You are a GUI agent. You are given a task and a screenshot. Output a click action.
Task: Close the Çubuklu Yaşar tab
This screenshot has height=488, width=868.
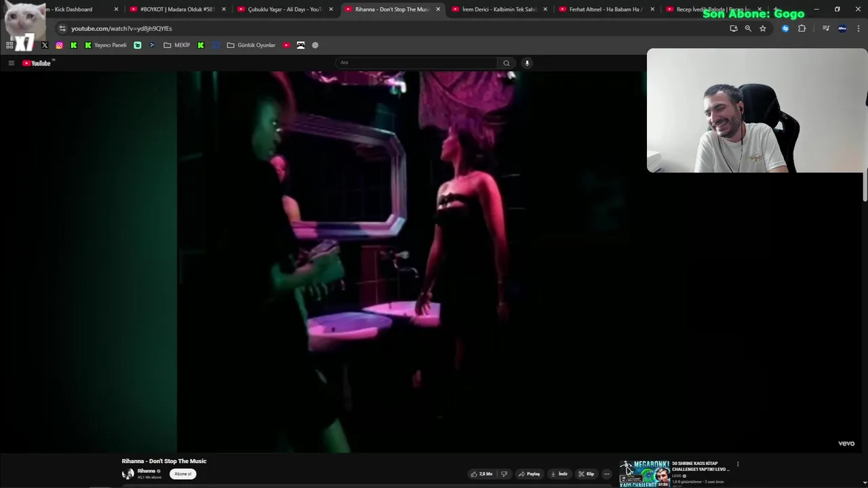pyautogui.click(x=331, y=9)
